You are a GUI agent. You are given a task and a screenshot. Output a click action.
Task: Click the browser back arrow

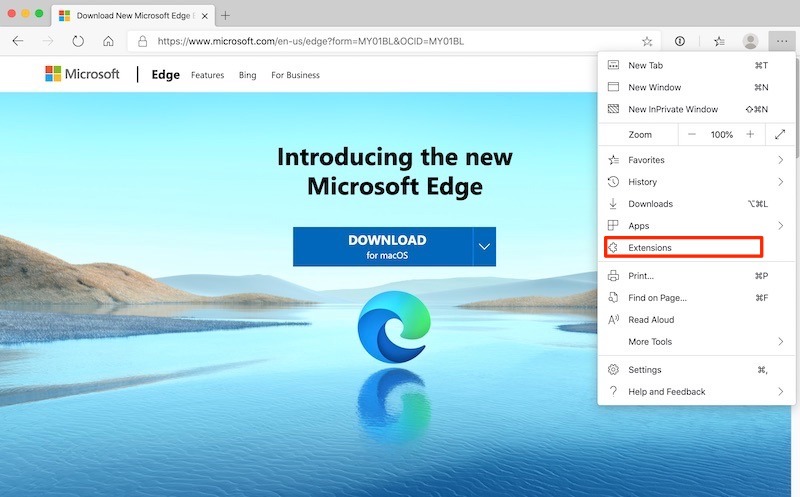18,41
